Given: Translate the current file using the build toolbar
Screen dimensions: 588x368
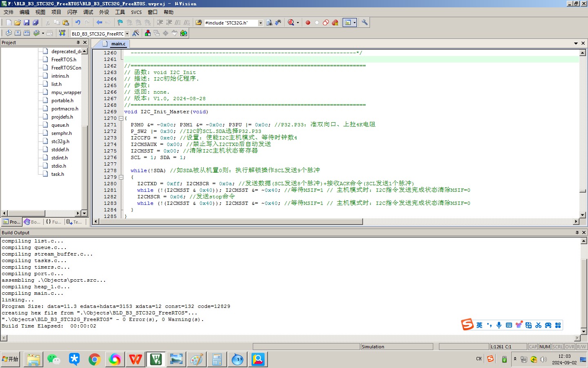Looking at the screenshot, I should point(9,33).
